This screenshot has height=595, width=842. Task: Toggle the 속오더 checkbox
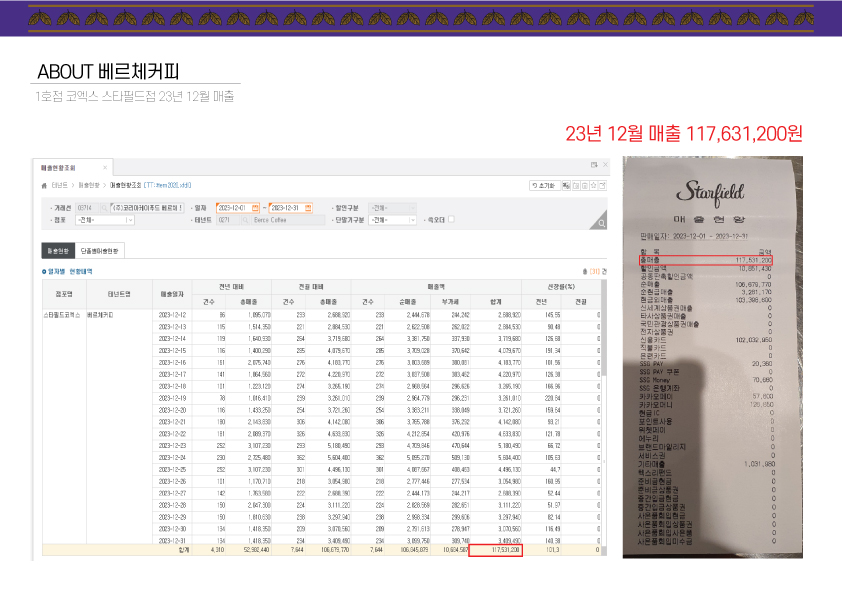tap(452, 220)
